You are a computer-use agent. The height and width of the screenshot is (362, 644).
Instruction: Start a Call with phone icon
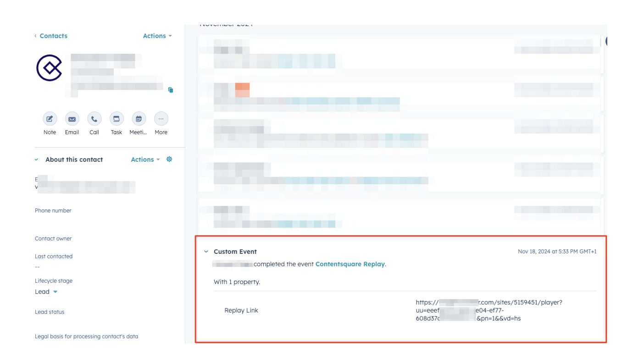click(94, 119)
